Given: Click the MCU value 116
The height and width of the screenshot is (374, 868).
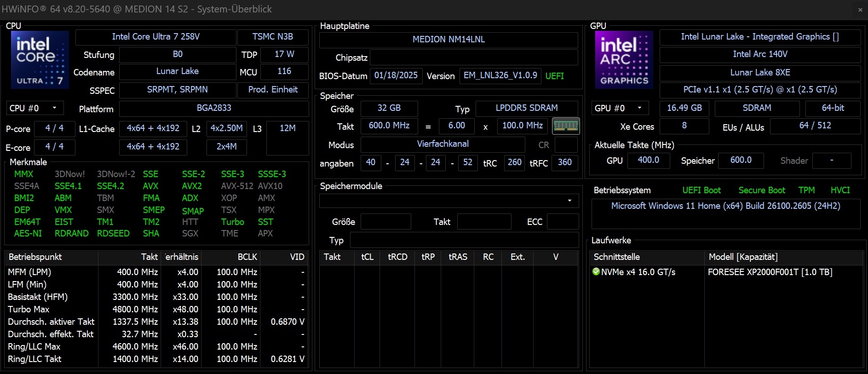Looking at the screenshot, I should click(x=284, y=71).
